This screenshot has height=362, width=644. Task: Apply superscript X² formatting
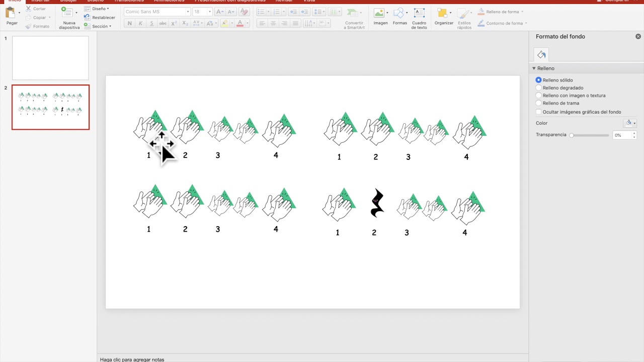tap(174, 23)
